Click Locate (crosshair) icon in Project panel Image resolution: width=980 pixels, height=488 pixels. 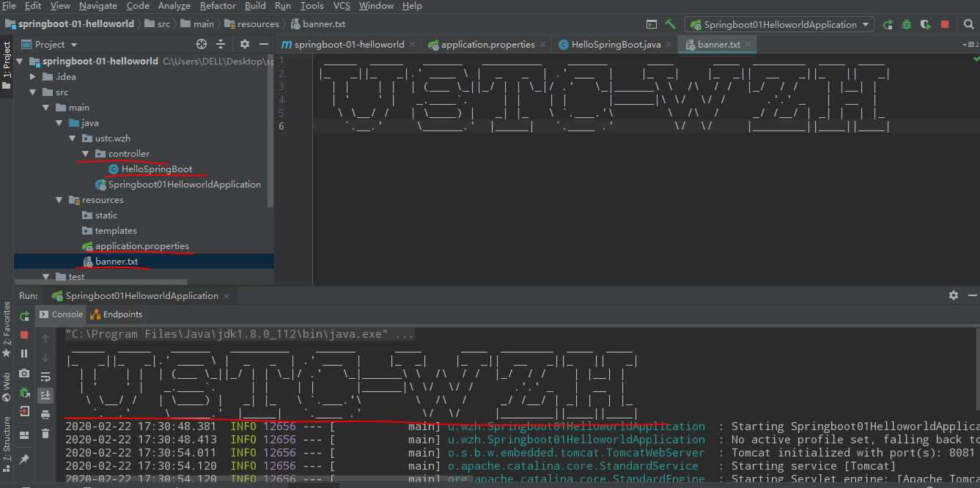[202, 44]
